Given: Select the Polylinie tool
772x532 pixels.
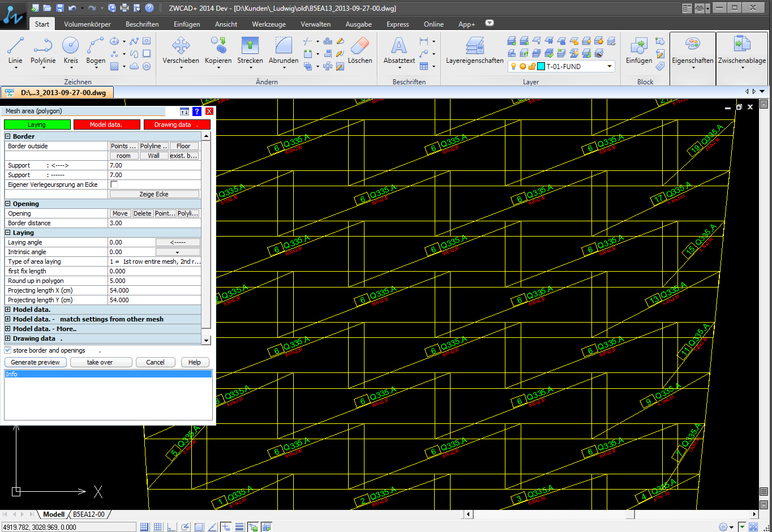Looking at the screenshot, I should tap(43, 50).
